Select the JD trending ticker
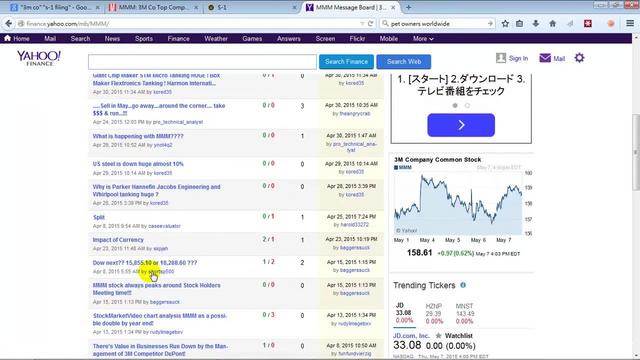 click(x=404, y=313)
